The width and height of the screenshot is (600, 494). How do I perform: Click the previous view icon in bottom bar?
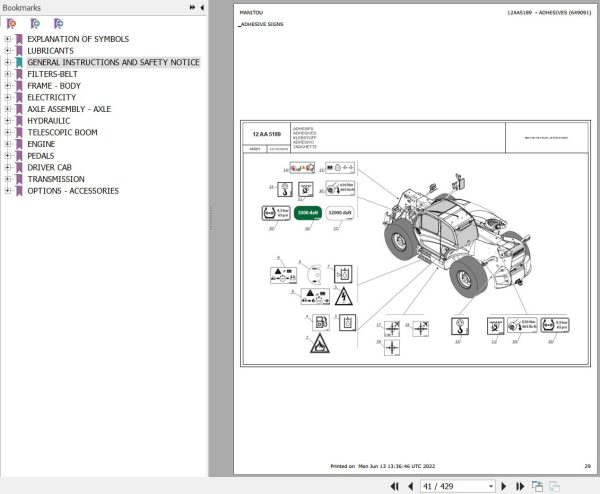537,486
